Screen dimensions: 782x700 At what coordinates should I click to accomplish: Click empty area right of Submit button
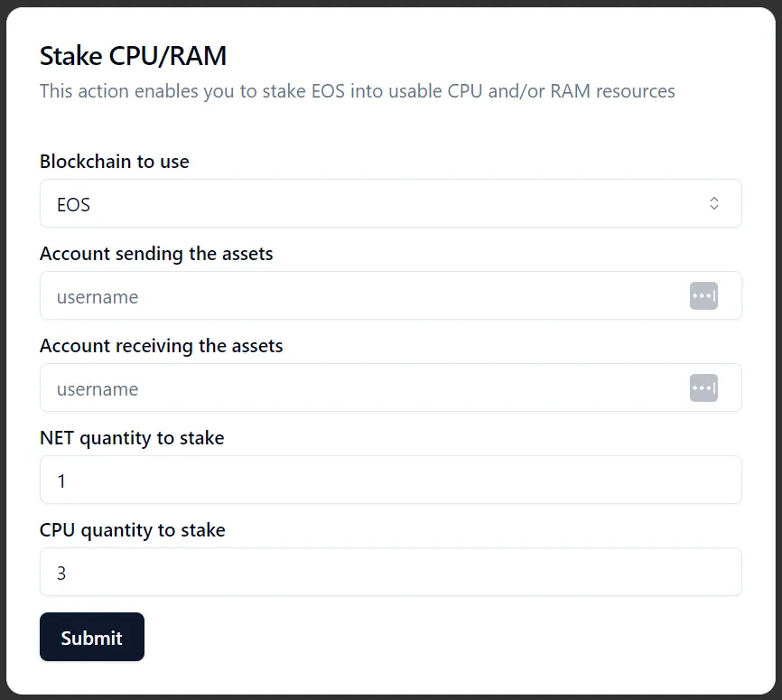pos(439,637)
